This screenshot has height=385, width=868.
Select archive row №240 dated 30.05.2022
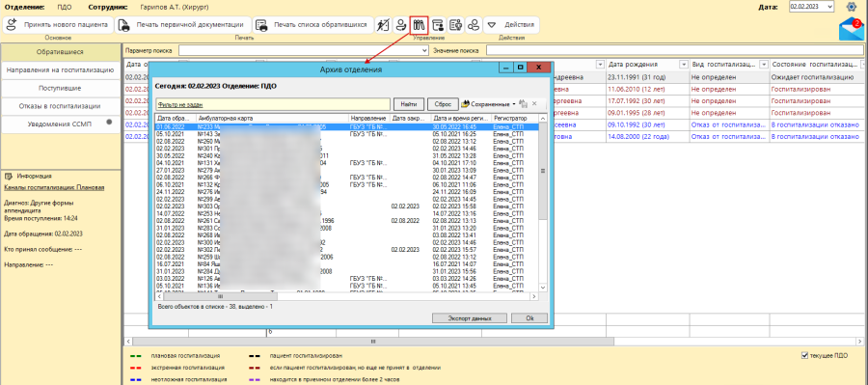pos(346,155)
